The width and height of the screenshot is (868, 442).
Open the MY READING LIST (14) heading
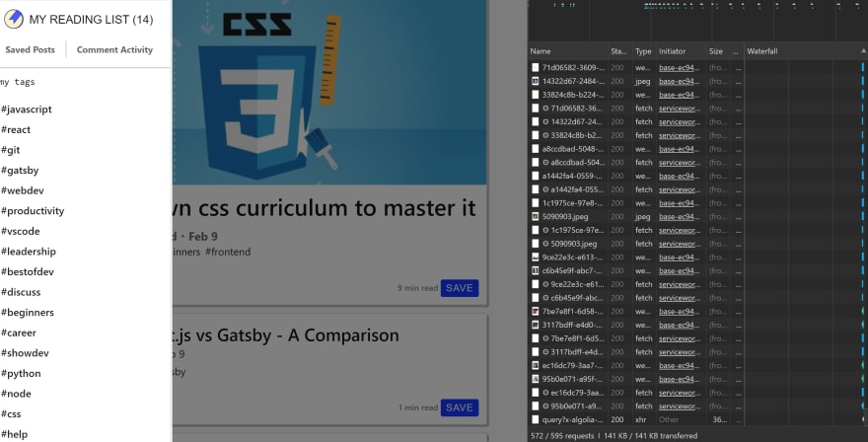coord(92,20)
